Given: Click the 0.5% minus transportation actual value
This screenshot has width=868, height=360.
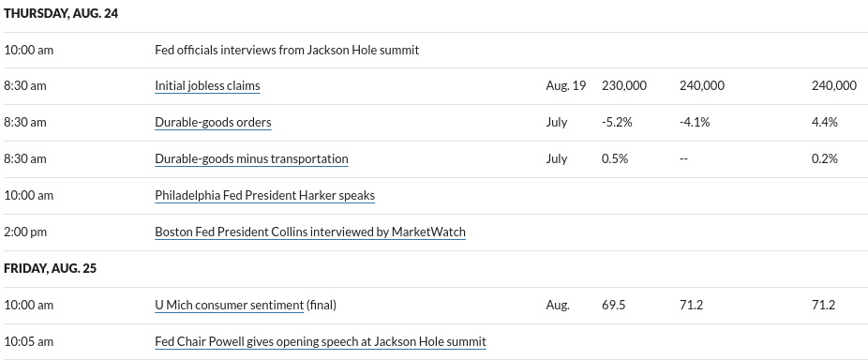Looking at the screenshot, I should 615,158.
